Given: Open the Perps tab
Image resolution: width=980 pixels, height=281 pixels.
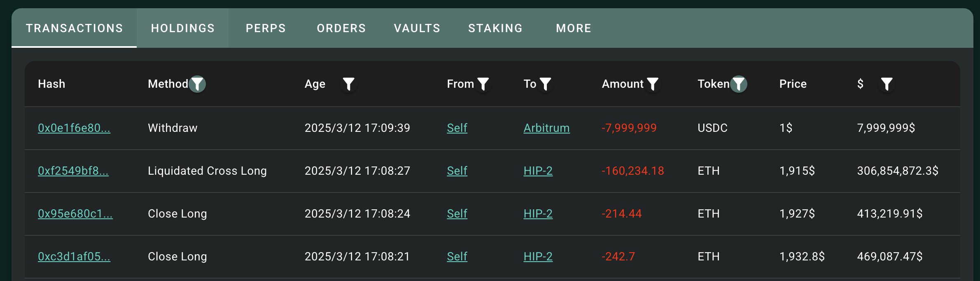Looking at the screenshot, I should [266, 28].
